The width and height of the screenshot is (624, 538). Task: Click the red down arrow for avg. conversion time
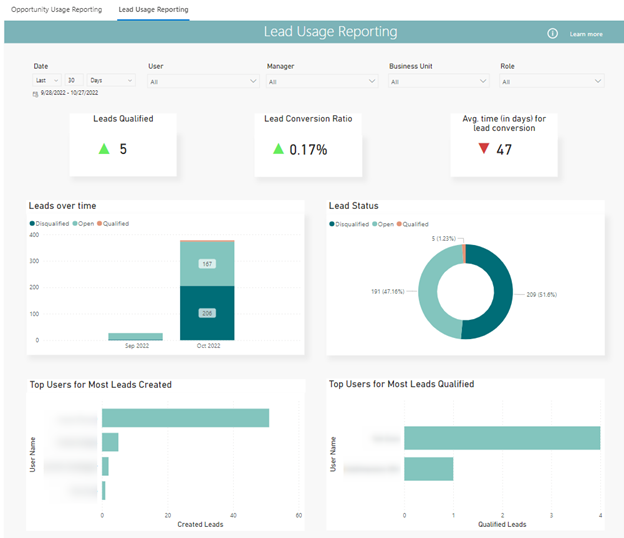click(x=484, y=148)
